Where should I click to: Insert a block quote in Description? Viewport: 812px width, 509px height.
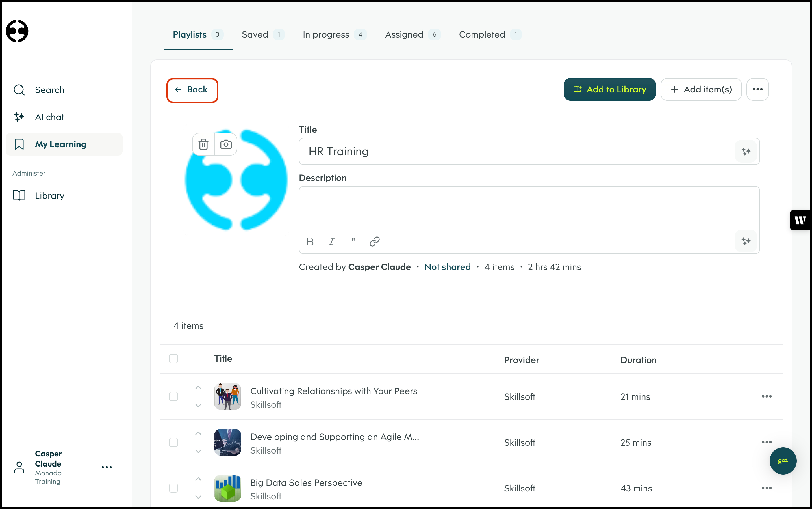pos(353,240)
